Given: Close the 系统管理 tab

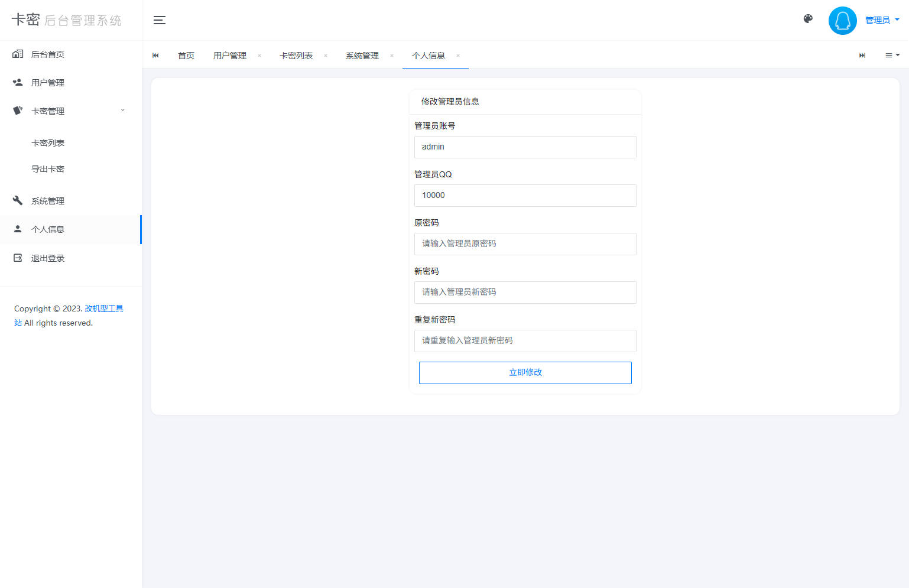Looking at the screenshot, I should pyautogui.click(x=392, y=56).
